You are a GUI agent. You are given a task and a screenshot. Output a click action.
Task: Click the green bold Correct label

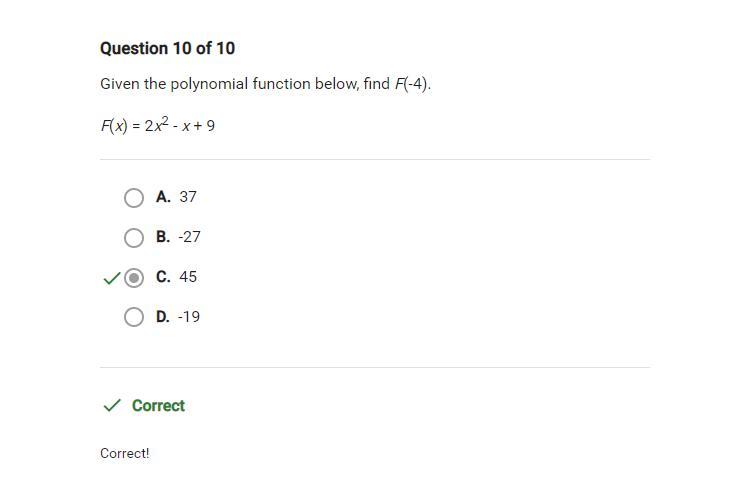point(158,405)
